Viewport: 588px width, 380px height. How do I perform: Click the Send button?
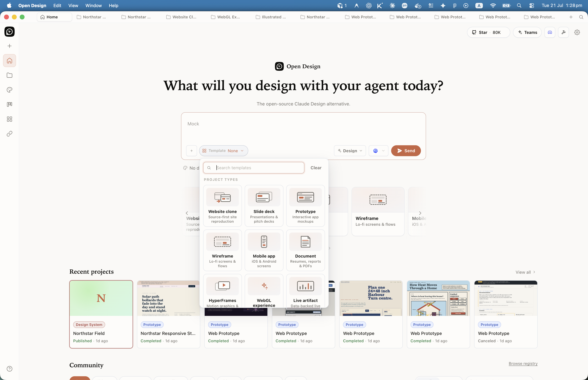406,151
